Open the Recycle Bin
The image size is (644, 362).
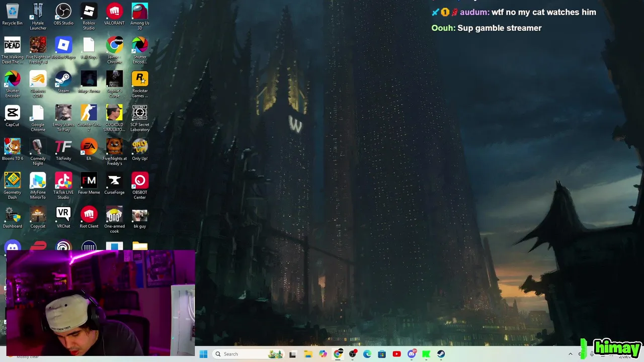[x=12, y=15]
